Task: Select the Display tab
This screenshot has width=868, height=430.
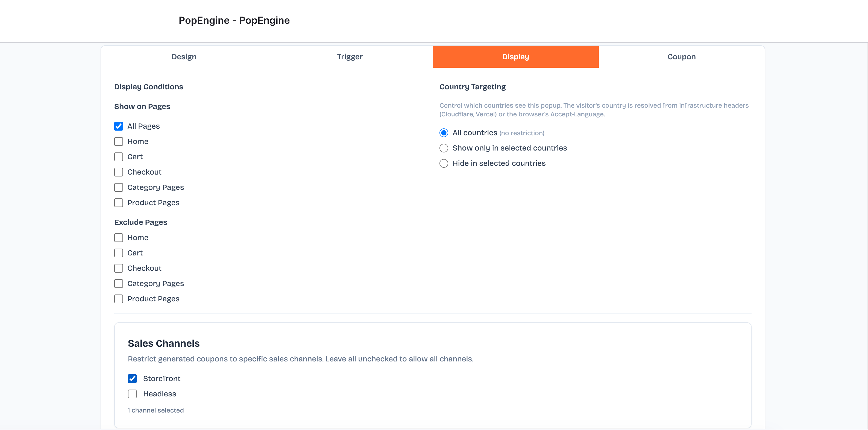Action: coord(515,57)
